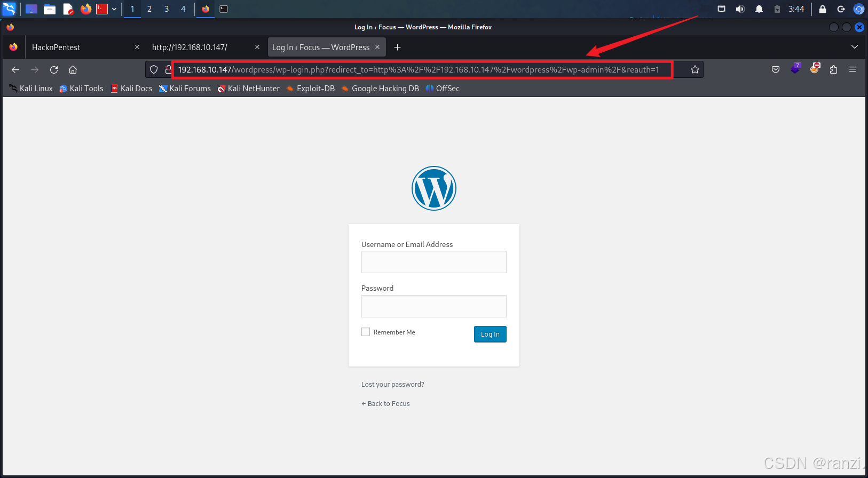The image size is (868, 478).
Task: Open the red terminal launcher icon
Action: (102, 9)
